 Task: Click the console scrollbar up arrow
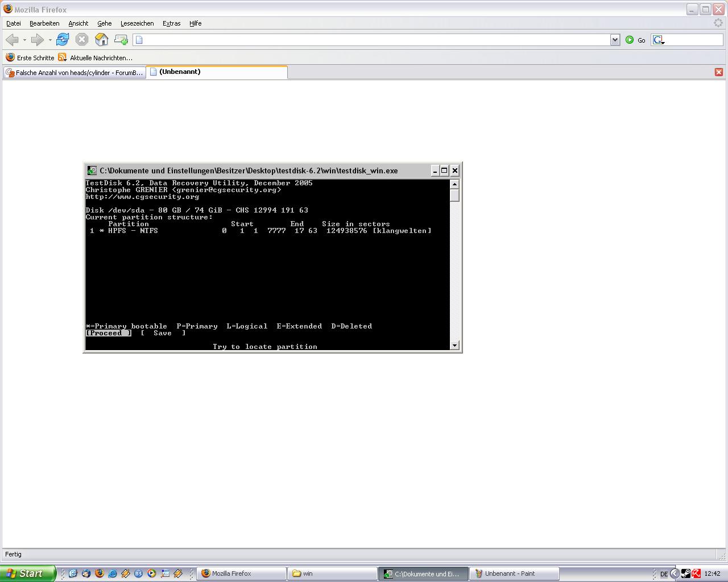click(454, 184)
